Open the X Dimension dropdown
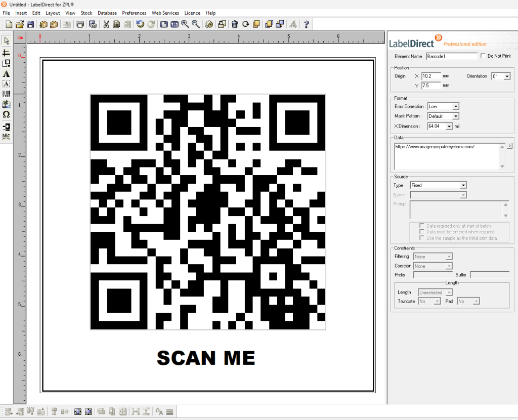The height and width of the screenshot is (420, 518). click(449, 126)
